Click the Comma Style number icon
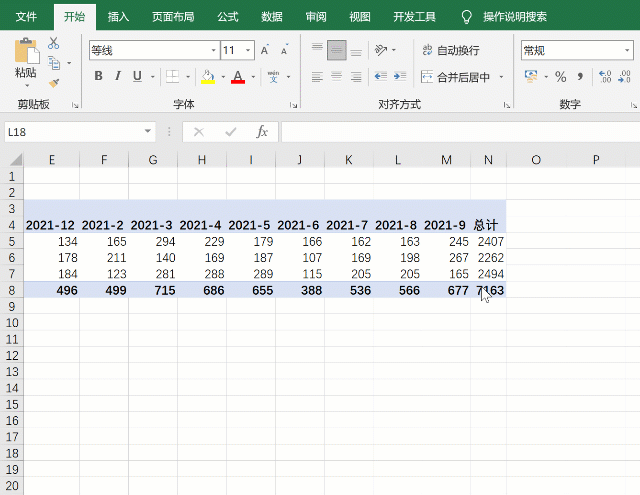The height and width of the screenshot is (495, 640). tap(580, 77)
